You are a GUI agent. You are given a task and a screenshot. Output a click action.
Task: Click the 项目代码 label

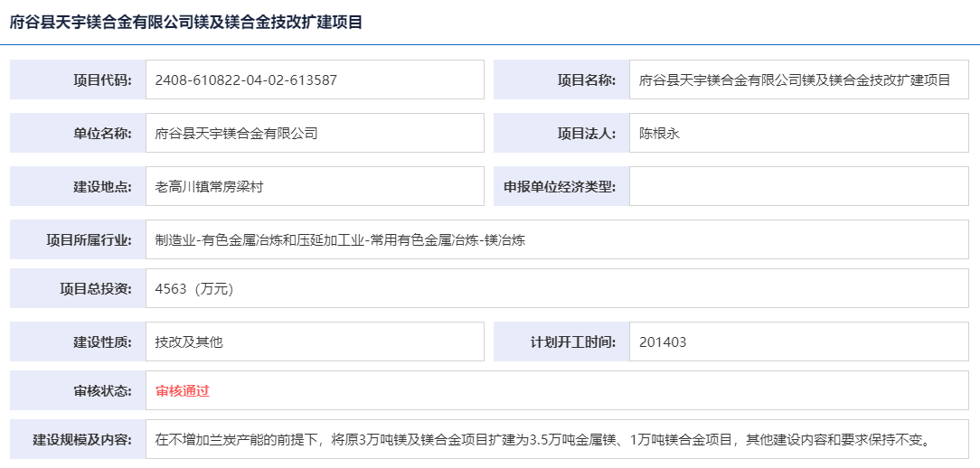[102, 80]
